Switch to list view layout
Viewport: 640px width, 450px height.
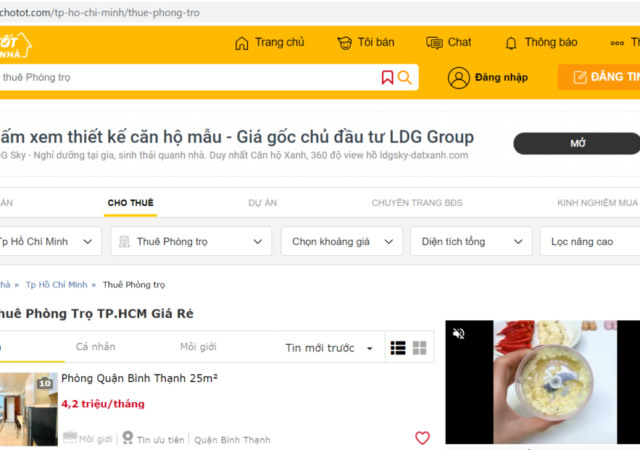click(398, 348)
